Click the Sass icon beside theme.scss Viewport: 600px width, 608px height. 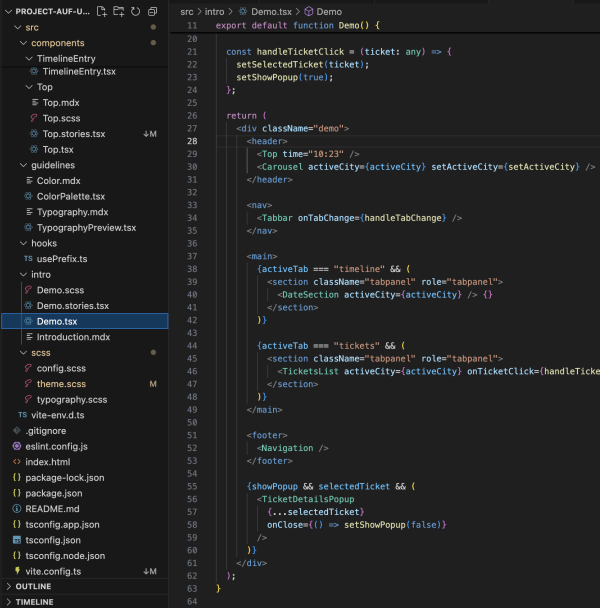pyautogui.click(x=28, y=383)
